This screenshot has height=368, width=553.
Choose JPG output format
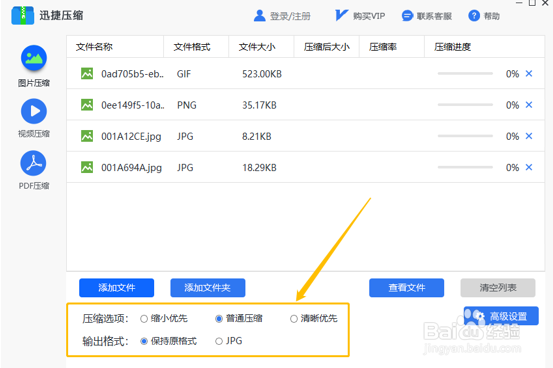coord(219,341)
